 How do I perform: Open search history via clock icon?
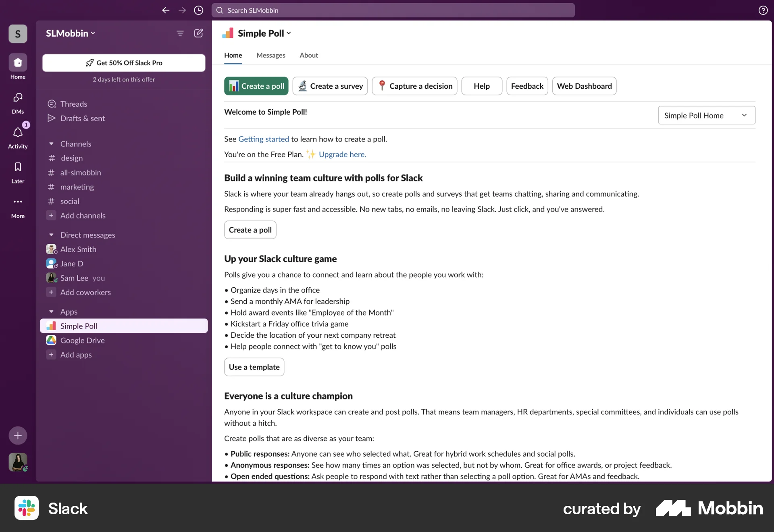pyautogui.click(x=198, y=10)
